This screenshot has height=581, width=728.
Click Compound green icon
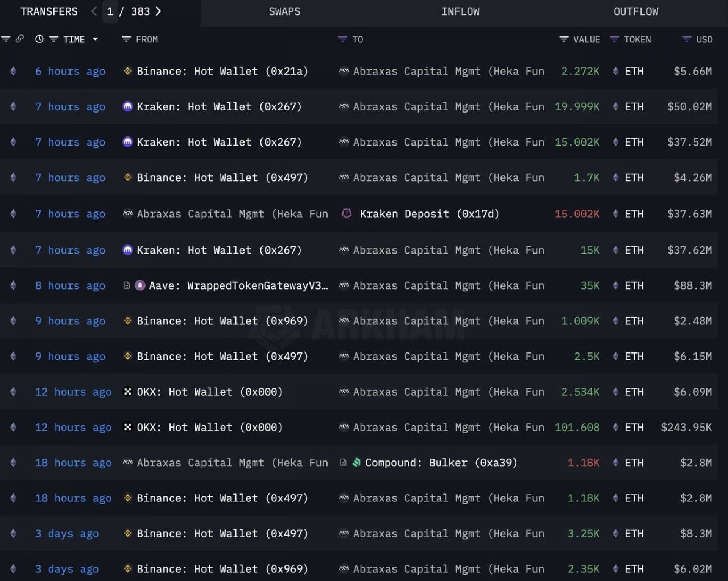356,462
